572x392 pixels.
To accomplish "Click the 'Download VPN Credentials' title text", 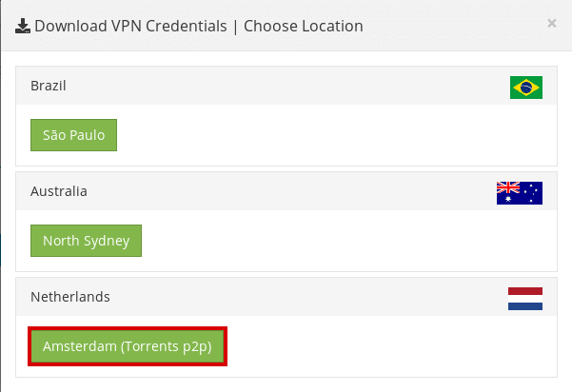I will pyautogui.click(x=130, y=27).
